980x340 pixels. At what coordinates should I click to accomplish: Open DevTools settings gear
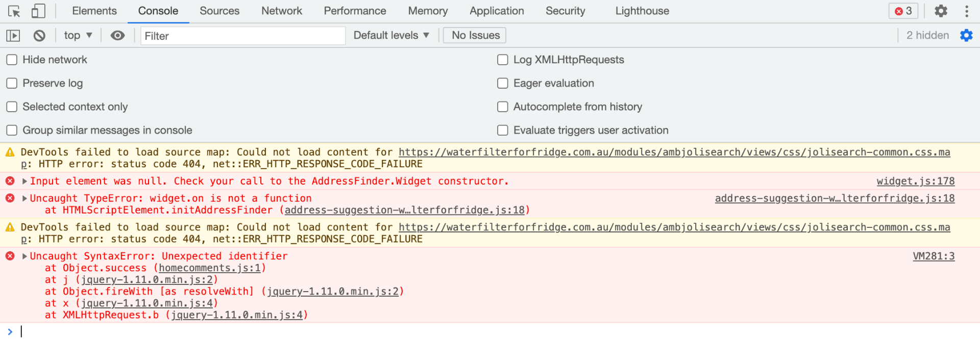click(x=941, y=11)
